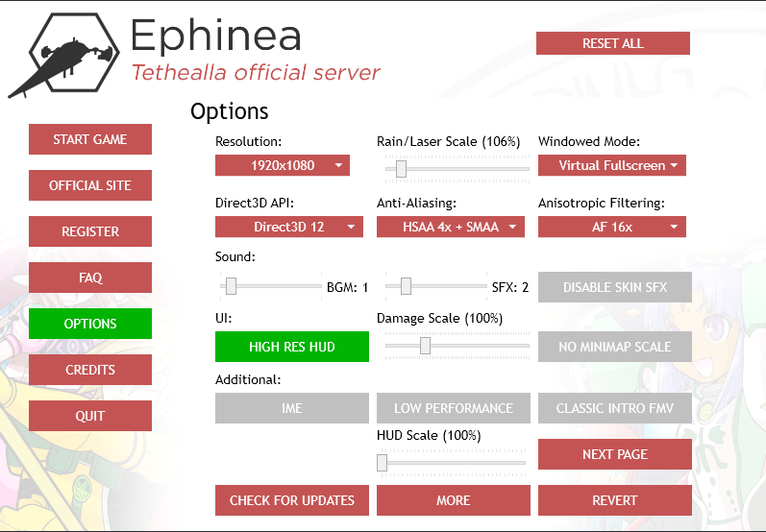The image size is (766, 532).
Task: Reset all settings with RESET ALL
Action: pyautogui.click(x=613, y=43)
